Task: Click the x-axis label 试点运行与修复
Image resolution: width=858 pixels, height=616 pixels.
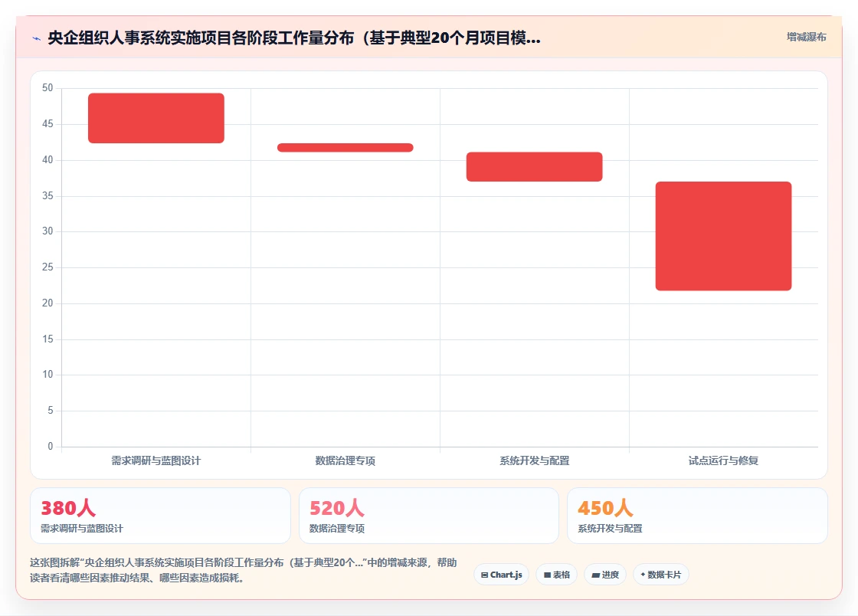Action: pos(723,460)
